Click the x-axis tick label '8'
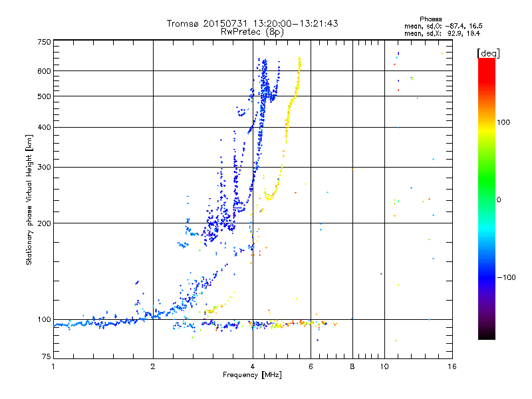This screenshot has height=399, width=532. click(352, 366)
